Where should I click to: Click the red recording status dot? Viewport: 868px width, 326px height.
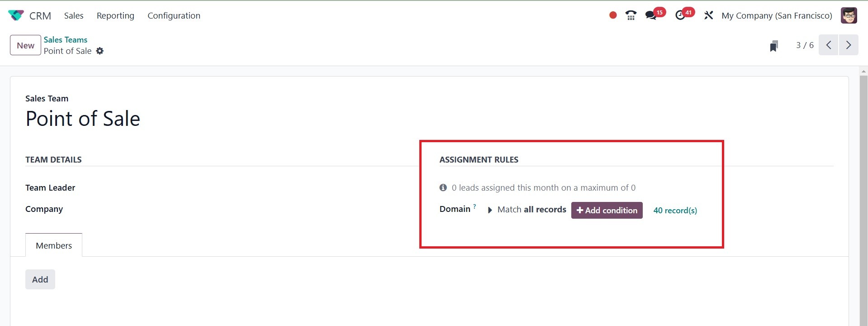click(x=613, y=15)
